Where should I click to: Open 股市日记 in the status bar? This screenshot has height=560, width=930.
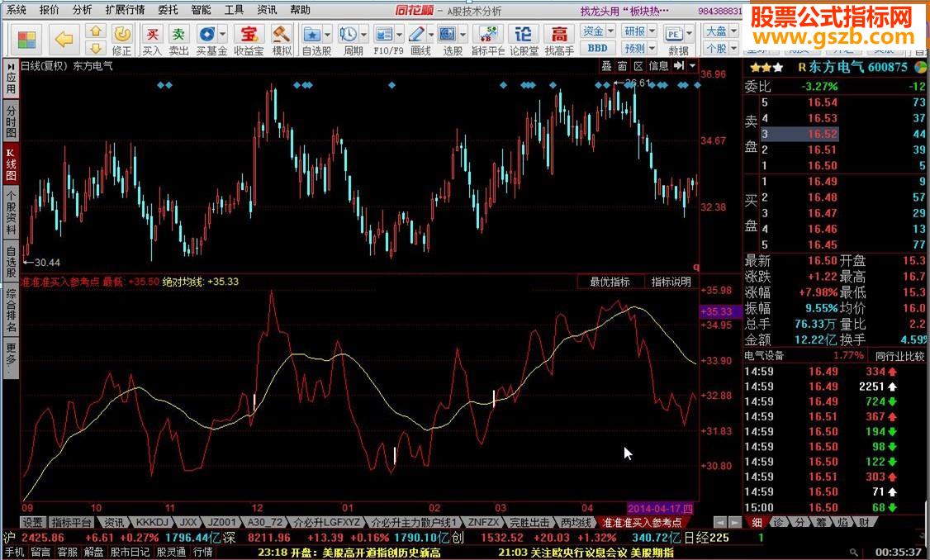click(x=130, y=553)
